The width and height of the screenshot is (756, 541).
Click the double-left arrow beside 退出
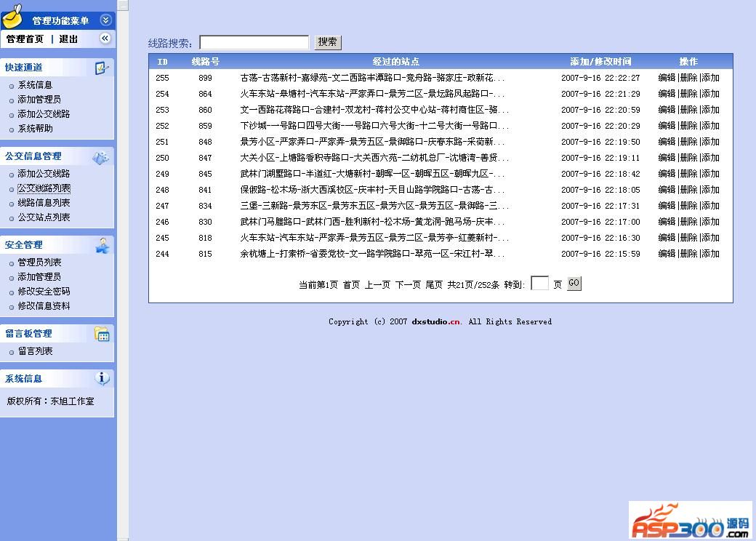(x=105, y=38)
